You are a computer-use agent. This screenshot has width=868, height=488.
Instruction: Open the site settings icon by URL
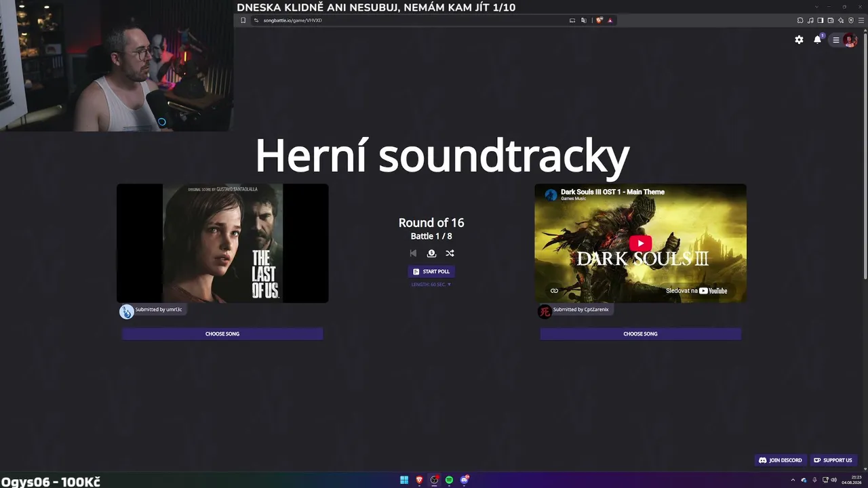click(x=256, y=20)
